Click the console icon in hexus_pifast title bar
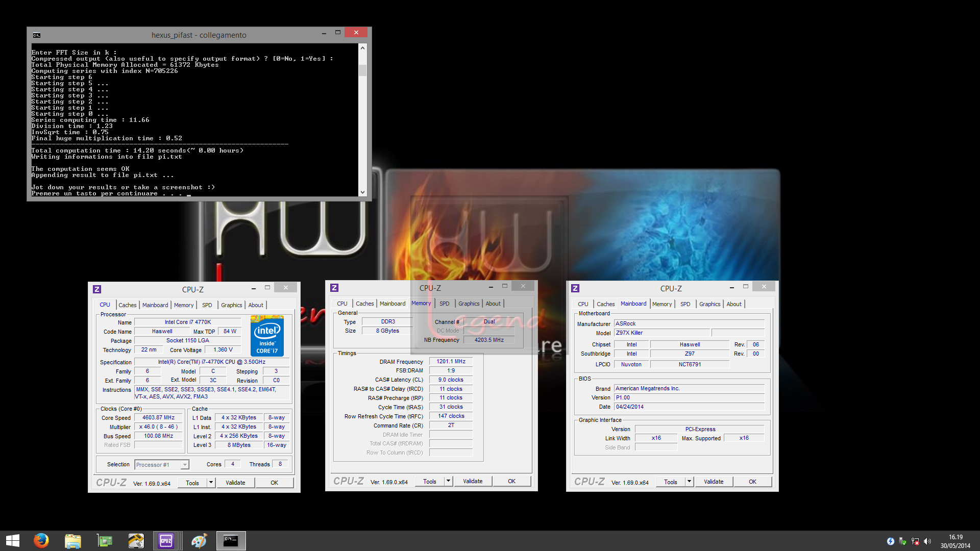The width and height of the screenshot is (980, 551). click(37, 35)
